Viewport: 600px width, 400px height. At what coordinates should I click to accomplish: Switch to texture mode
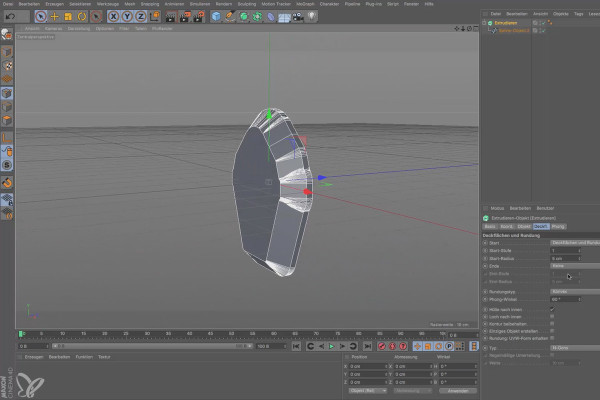point(7,65)
